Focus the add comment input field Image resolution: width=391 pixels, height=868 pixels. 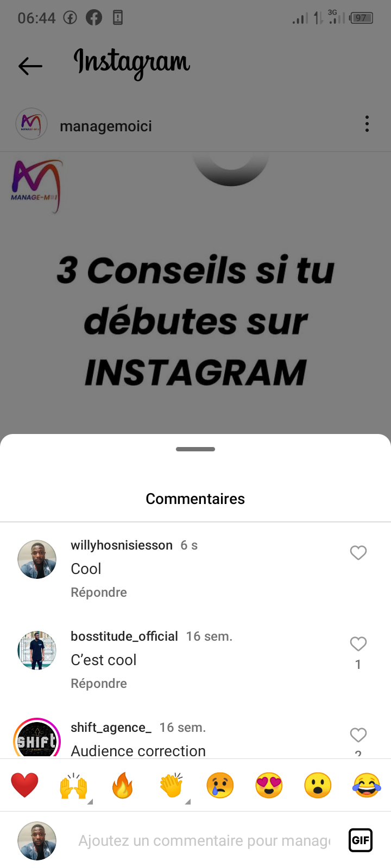pos(204,840)
